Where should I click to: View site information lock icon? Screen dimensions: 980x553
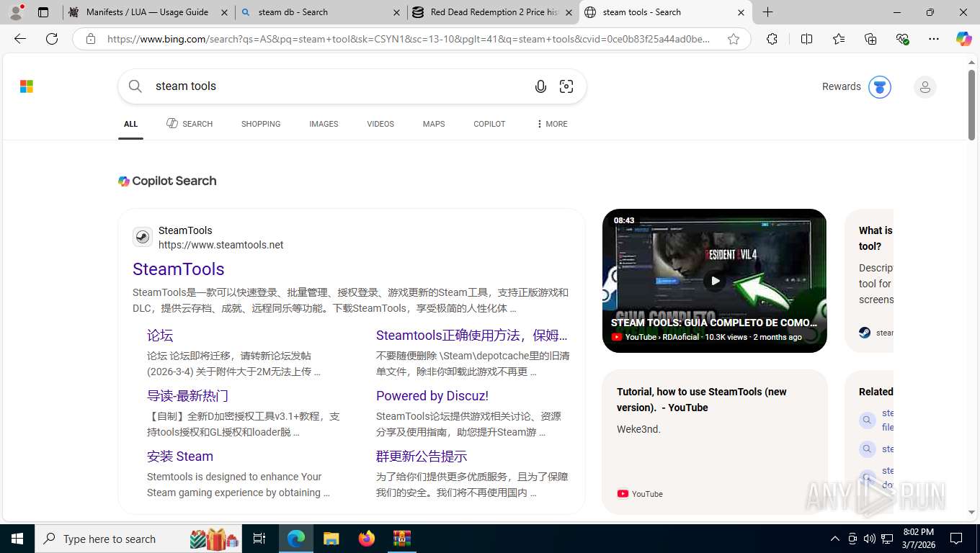(x=91, y=39)
